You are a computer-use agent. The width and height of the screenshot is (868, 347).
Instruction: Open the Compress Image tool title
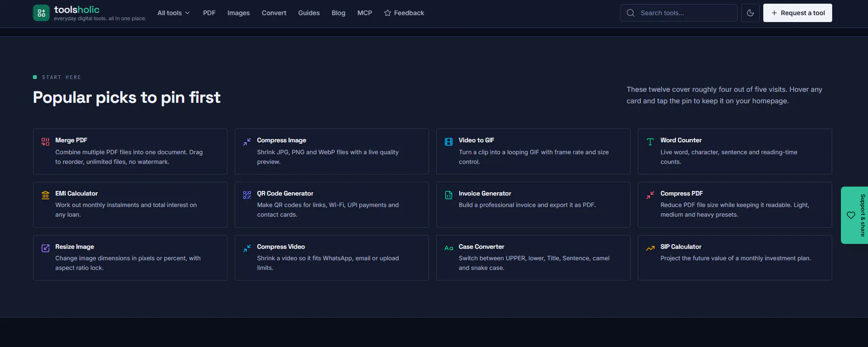click(282, 140)
